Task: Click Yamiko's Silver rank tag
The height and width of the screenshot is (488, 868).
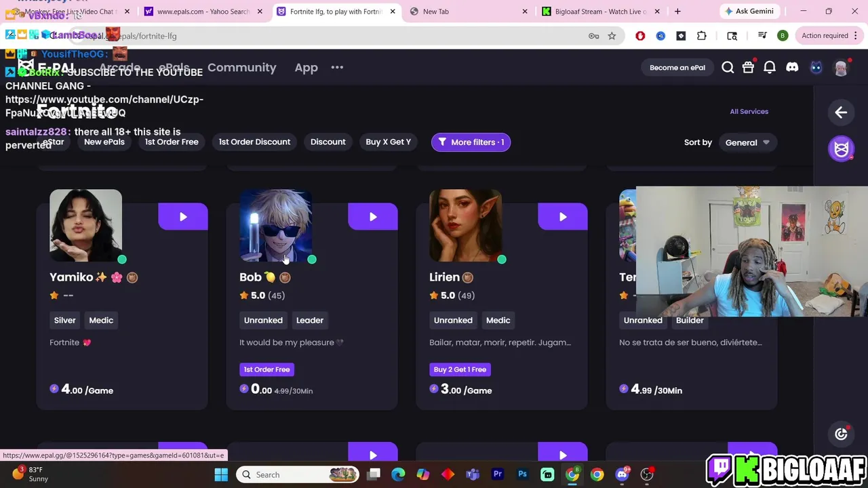Action: (65, 320)
